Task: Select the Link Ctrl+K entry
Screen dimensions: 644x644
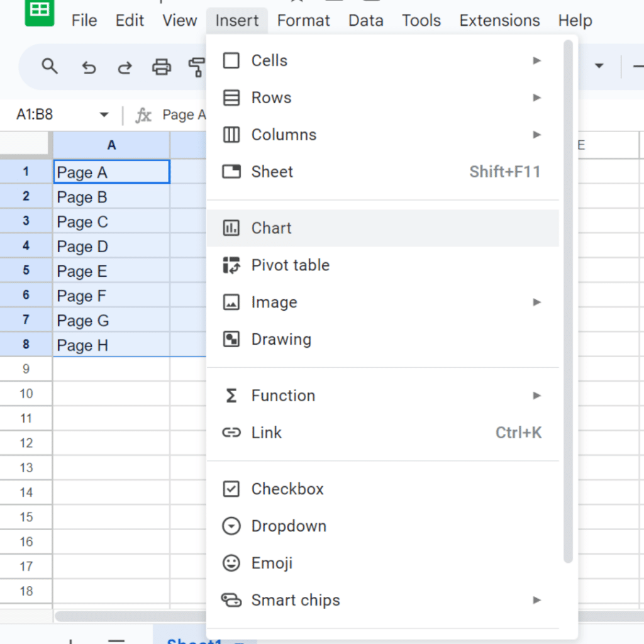Action: 383,433
